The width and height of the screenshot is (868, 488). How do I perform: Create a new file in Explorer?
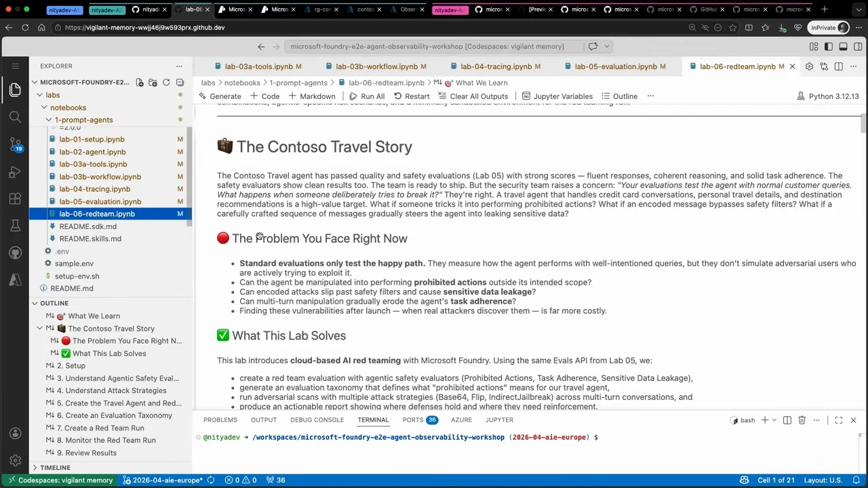[x=140, y=82]
